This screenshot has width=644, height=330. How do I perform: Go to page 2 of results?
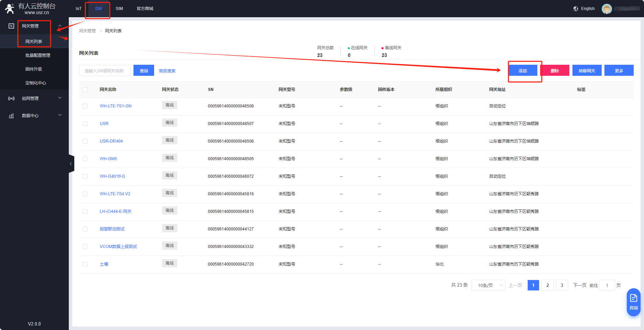click(x=547, y=285)
